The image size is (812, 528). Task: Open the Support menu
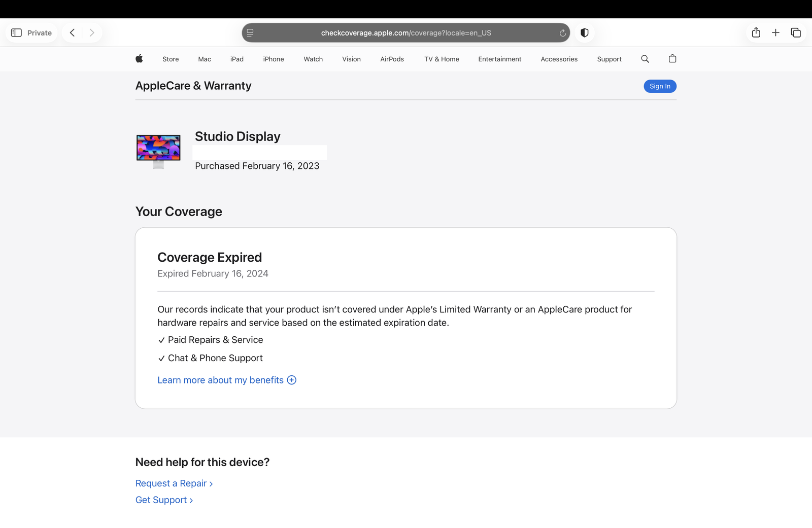pyautogui.click(x=610, y=59)
